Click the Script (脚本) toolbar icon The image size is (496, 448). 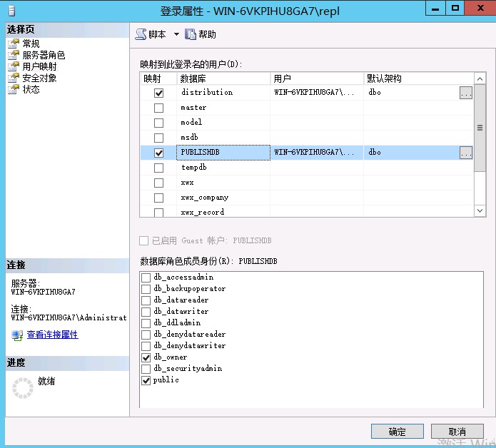click(141, 34)
